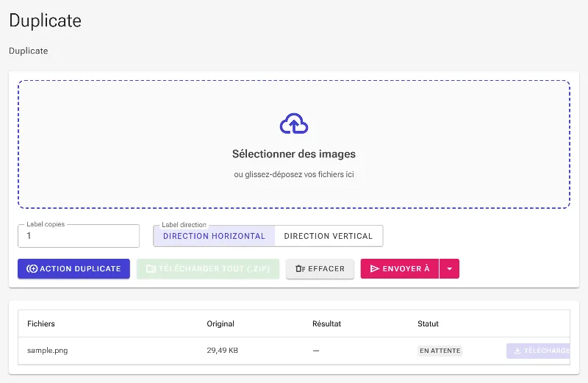
Task: Click the 29,49 KB original size cell
Action: 223,351
